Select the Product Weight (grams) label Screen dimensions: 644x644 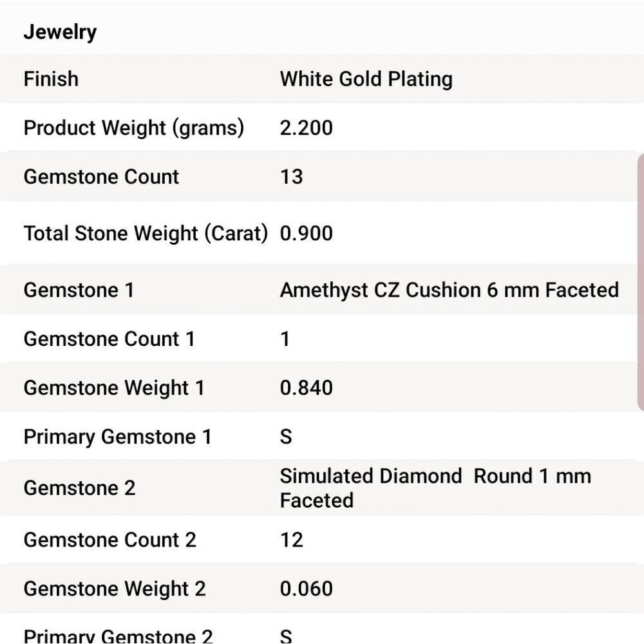pos(133,128)
